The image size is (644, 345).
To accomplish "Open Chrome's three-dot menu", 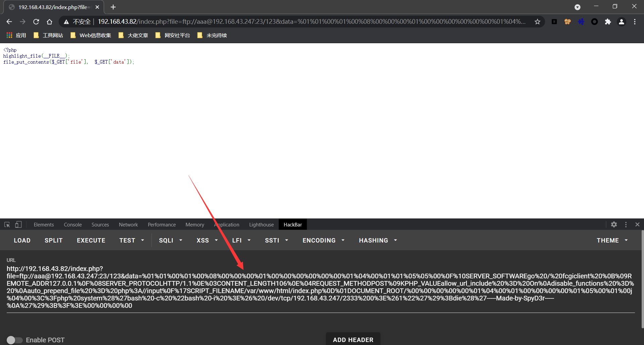I will click(x=635, y=22).
